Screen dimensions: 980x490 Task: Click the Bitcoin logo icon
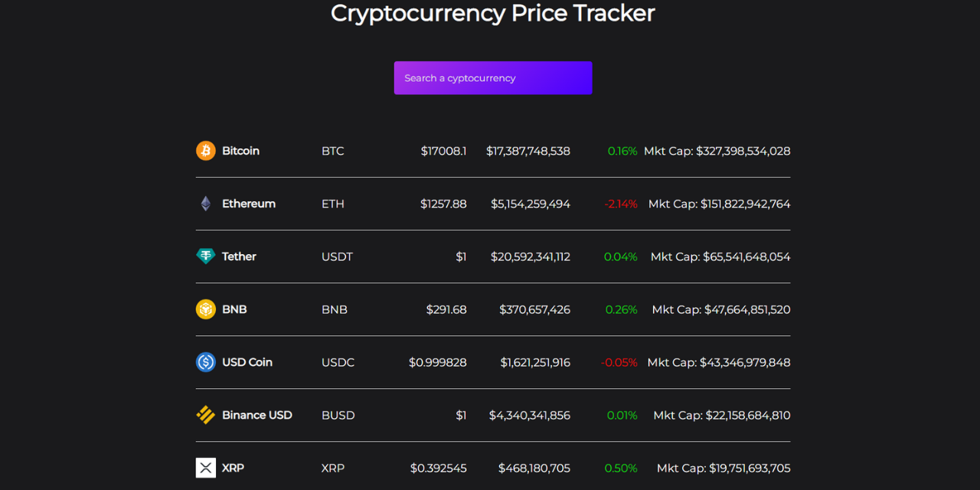click(x=205, y=151)
